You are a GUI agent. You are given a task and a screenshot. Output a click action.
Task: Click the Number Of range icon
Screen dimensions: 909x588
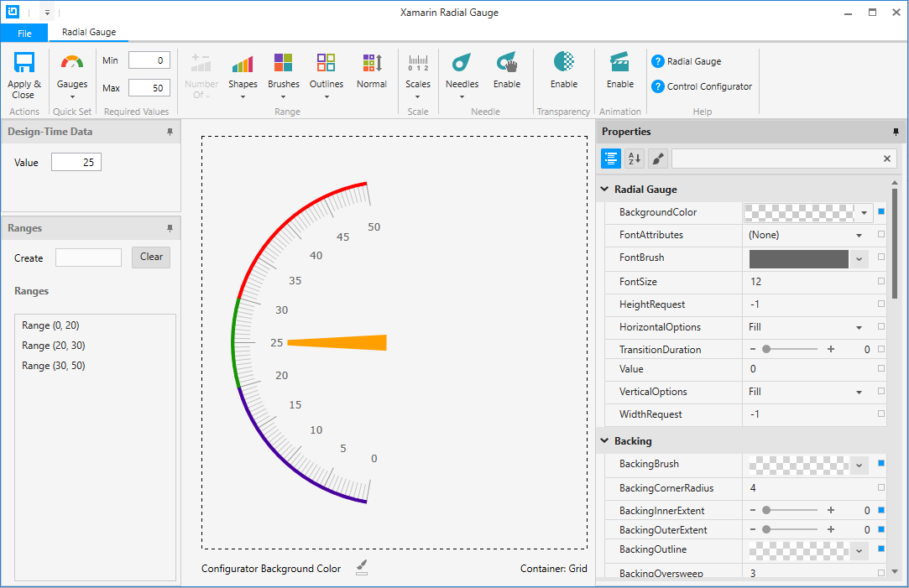click(201, 63)
